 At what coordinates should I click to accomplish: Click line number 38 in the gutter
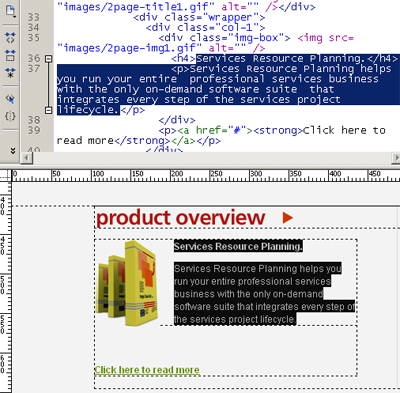34,120
